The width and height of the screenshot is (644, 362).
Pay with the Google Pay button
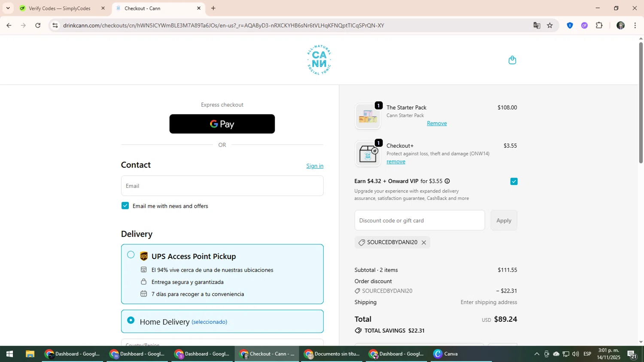(x=222, y=124)
